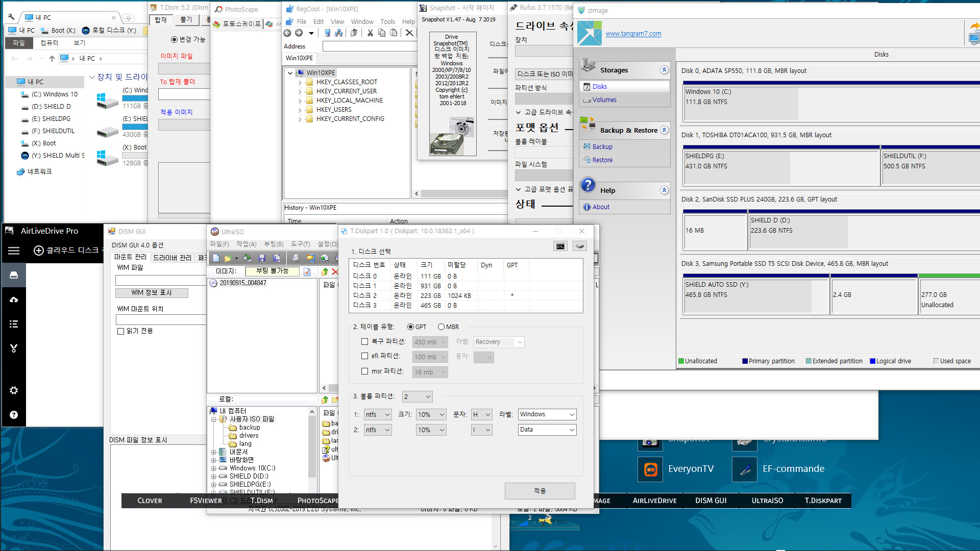This screenshot has height=551, width=980.
Task: Click the Save icon in UltraISO toolbar
Action: point(262,258)
